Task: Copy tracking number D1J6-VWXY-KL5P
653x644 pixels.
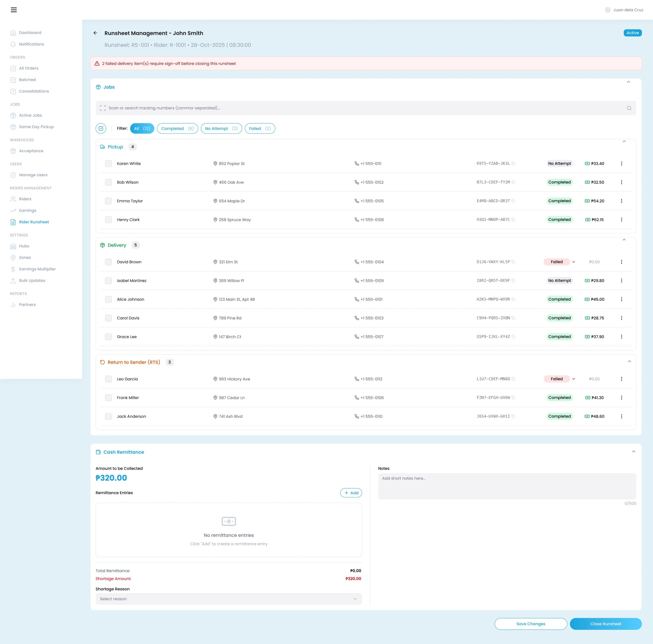Action: 513,262
